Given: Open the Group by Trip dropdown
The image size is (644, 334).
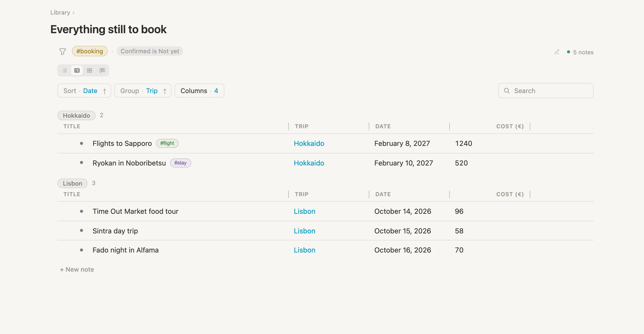Looking at the screenshot, I should (143, 91).
